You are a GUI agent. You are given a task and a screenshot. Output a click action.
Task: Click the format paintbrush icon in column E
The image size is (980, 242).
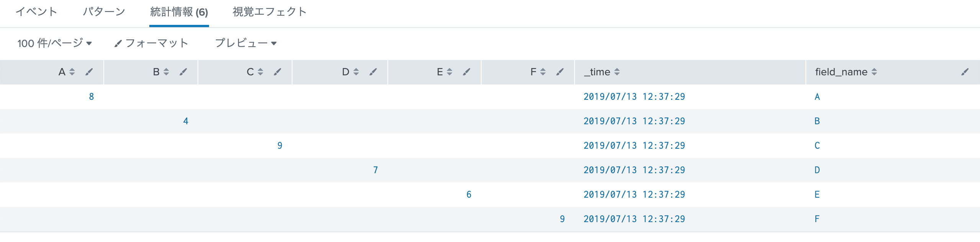(466, 72)
